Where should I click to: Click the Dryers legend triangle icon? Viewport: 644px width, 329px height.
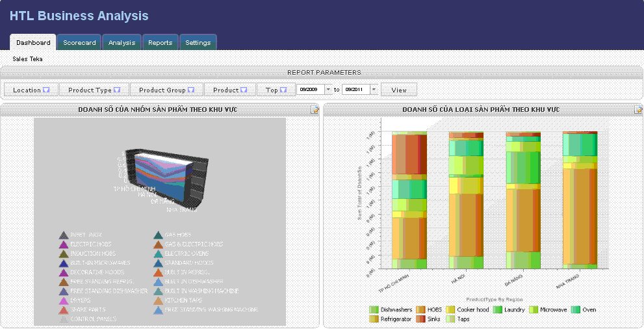coord(64,301)
